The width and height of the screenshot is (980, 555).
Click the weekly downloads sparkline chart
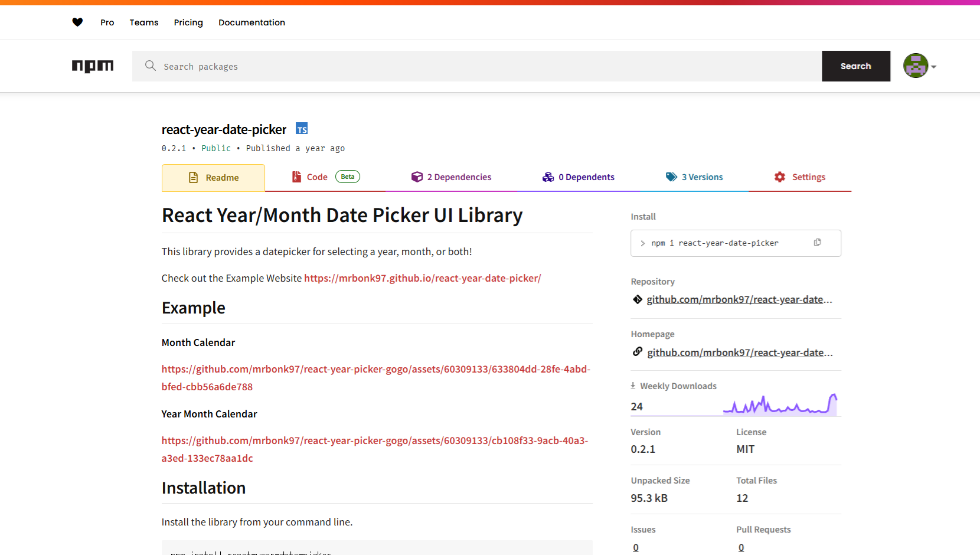point(780,405)
